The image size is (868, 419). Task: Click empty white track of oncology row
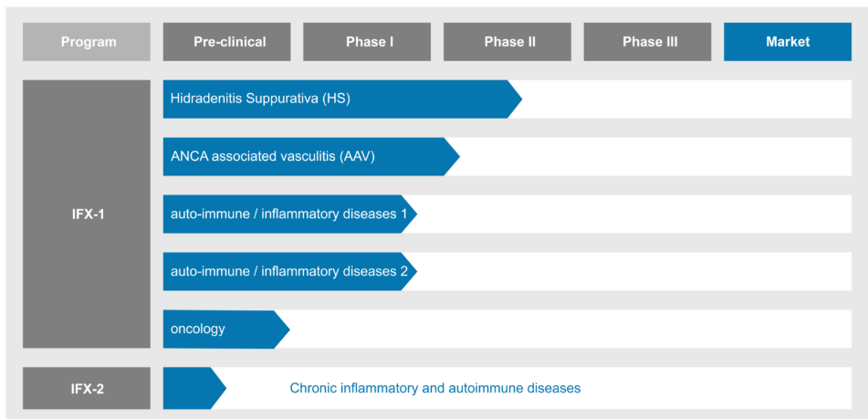(570, 329)
